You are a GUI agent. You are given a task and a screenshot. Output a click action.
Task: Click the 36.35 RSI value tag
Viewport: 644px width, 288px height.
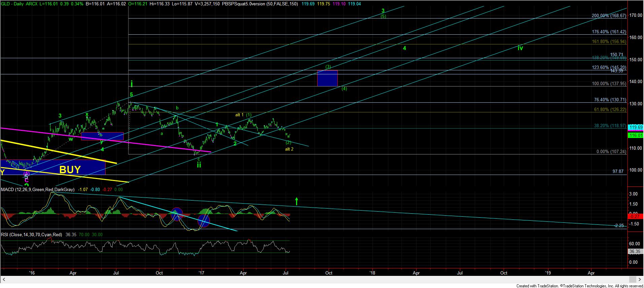(636, 251)
